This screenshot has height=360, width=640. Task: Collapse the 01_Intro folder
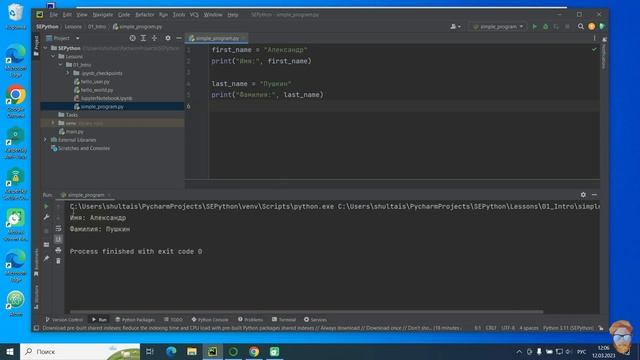pyautogui.click(x=60, y=64)
